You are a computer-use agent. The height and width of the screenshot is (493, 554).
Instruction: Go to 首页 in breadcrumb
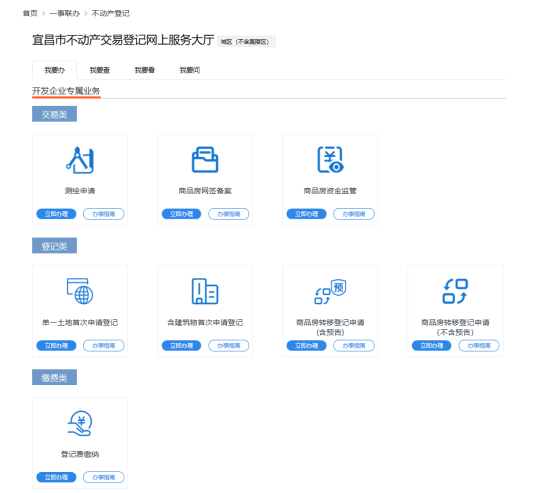(x=30, y=13)
